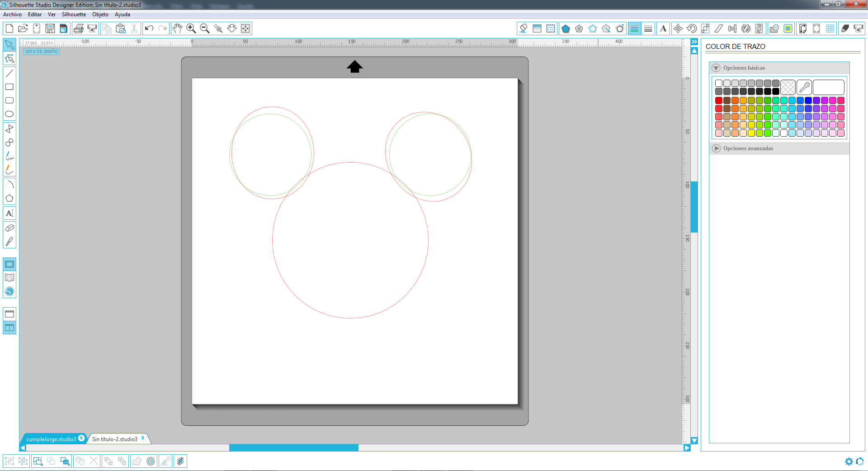868x471 pixels.
Task: Open the Rotate window icon
Action: 692,29
